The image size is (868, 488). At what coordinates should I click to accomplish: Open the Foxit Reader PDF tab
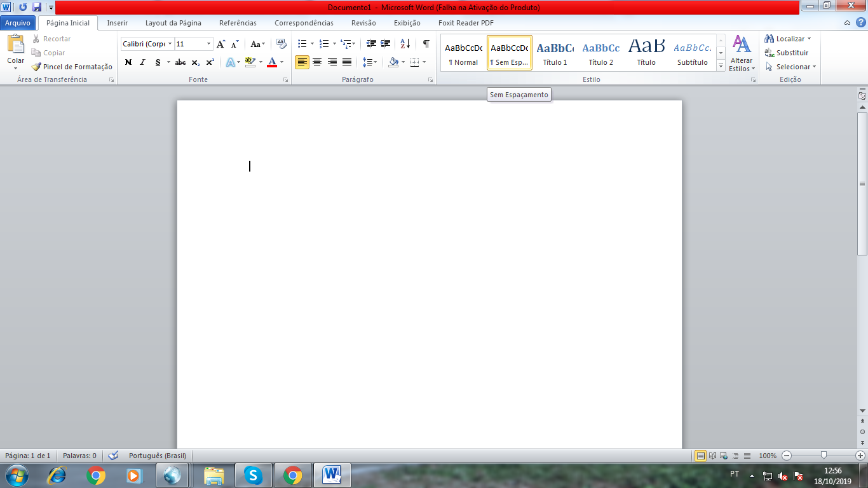click(x=466, y=23)
